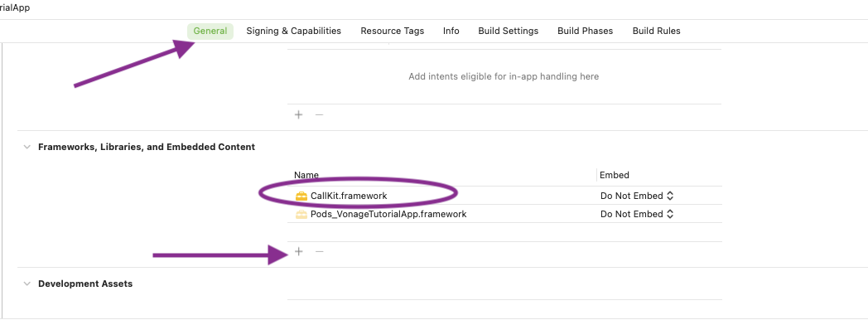Click the Development Assets section title
This screenshot has height=320, width=868.
pos(85,284)
